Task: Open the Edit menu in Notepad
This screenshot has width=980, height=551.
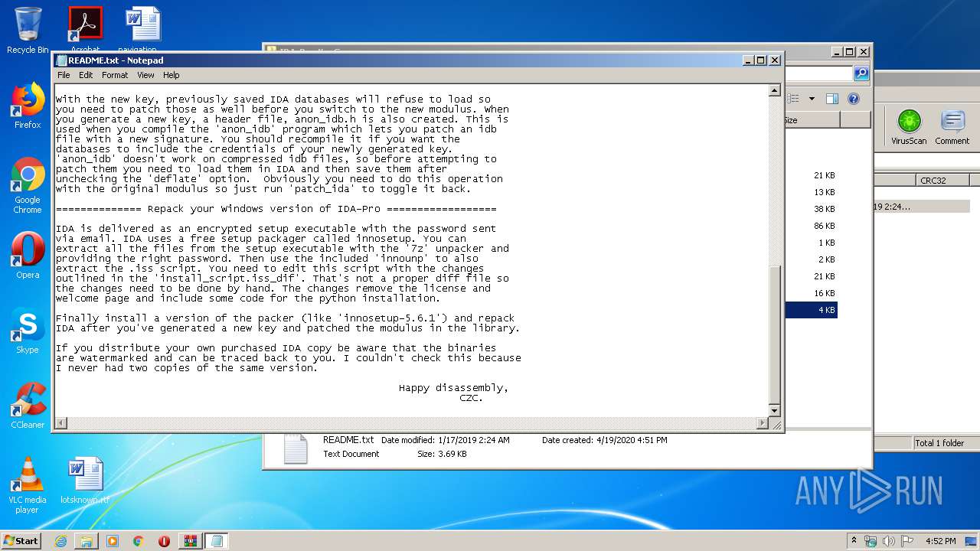Action: pyautogui.click(x=86, y=75)
